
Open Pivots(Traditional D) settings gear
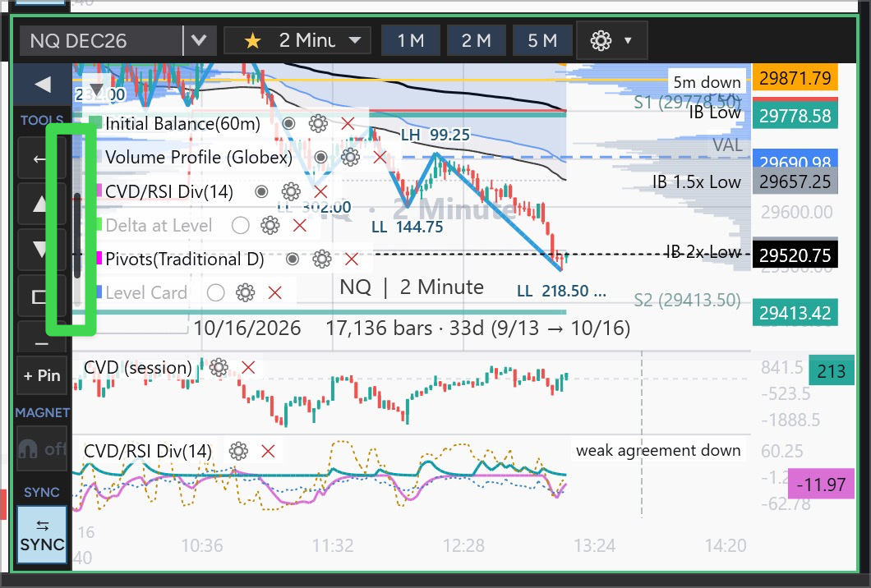point(321,259)
